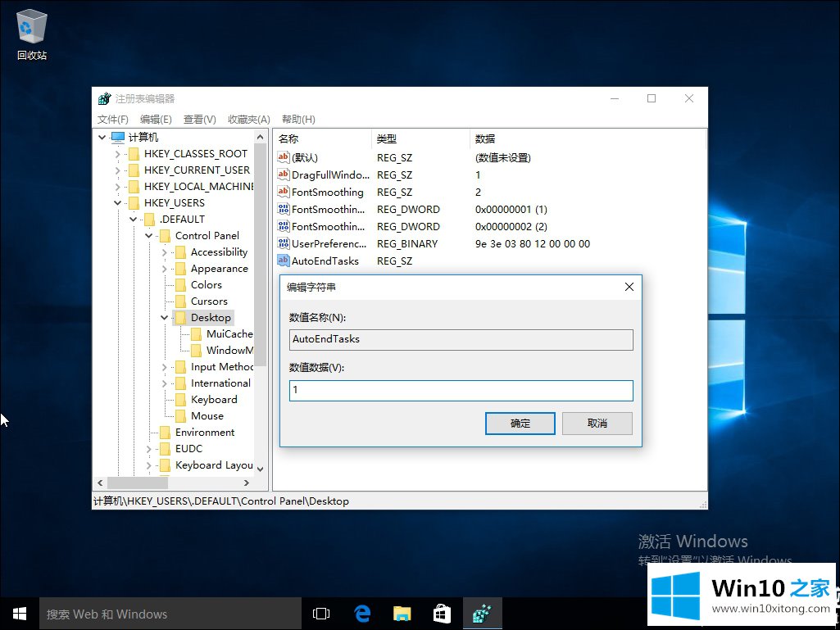Viewport: 840px width, 630px height.
Task: Expand the HKEY_LOCAL_MACHINE key
Action: [x=118, y=187]
